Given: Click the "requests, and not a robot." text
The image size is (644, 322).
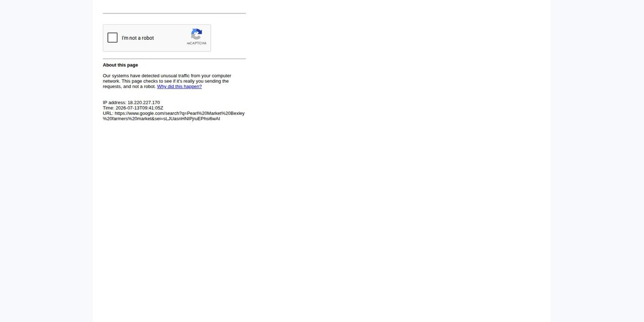Looking at the screenshot, I should [x=129, y=86].
